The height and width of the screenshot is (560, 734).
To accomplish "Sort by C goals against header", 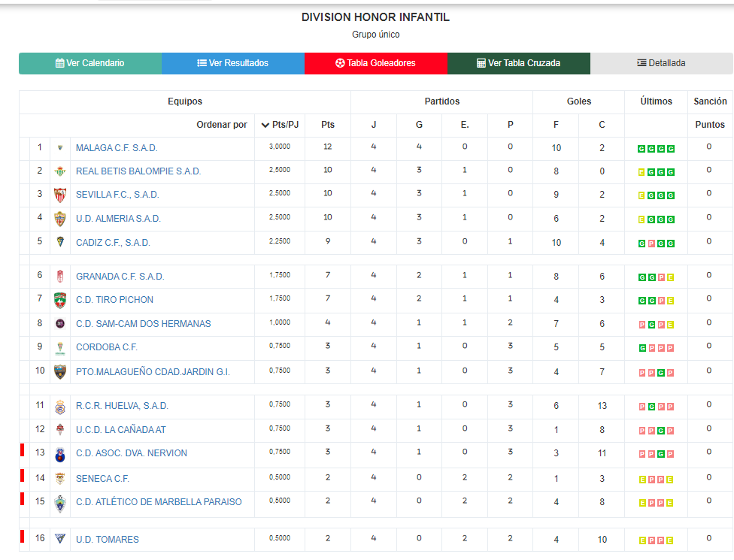I will pyautogui.click(x=602, y=125).
